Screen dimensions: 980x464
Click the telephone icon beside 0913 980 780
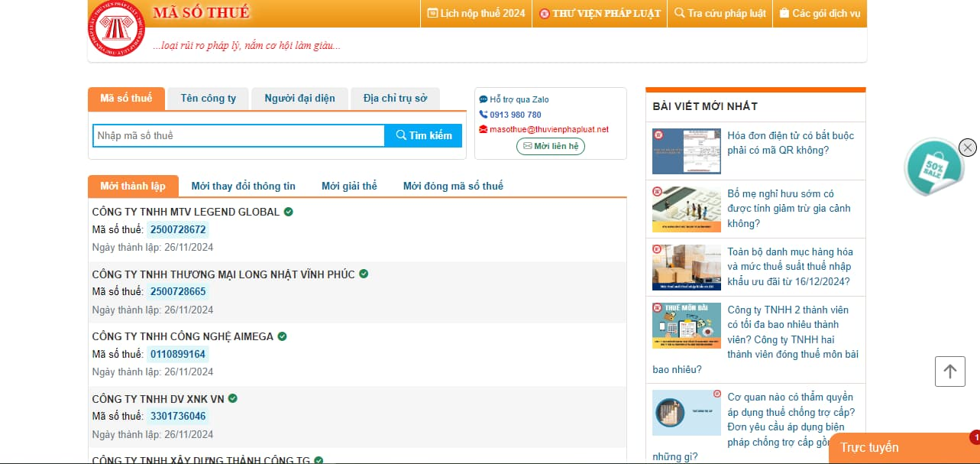(x=484, y=115)
